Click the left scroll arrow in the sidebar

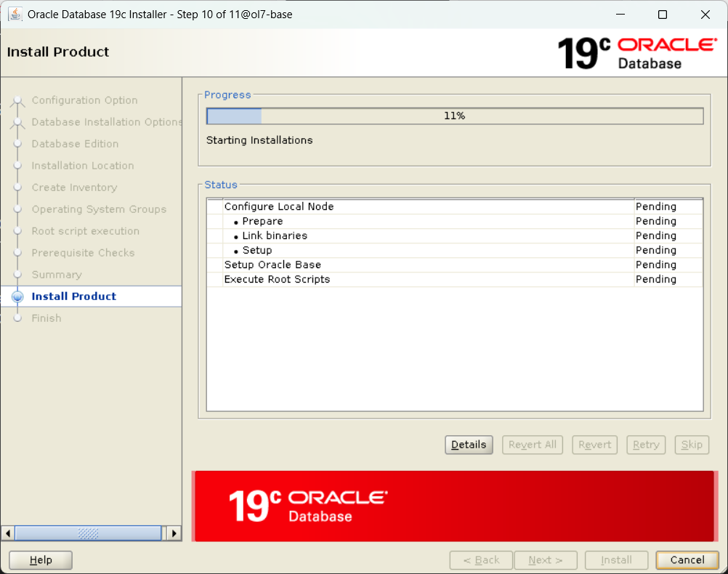tap(8, 533)
